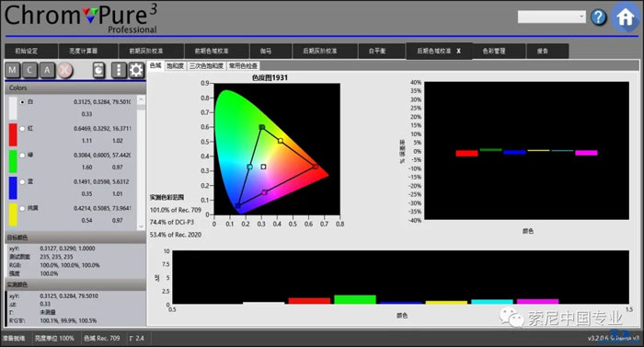Click the Colors list scroll-up arrow
Viewport: 644px width, 347px height.
[x=141, y=99]
